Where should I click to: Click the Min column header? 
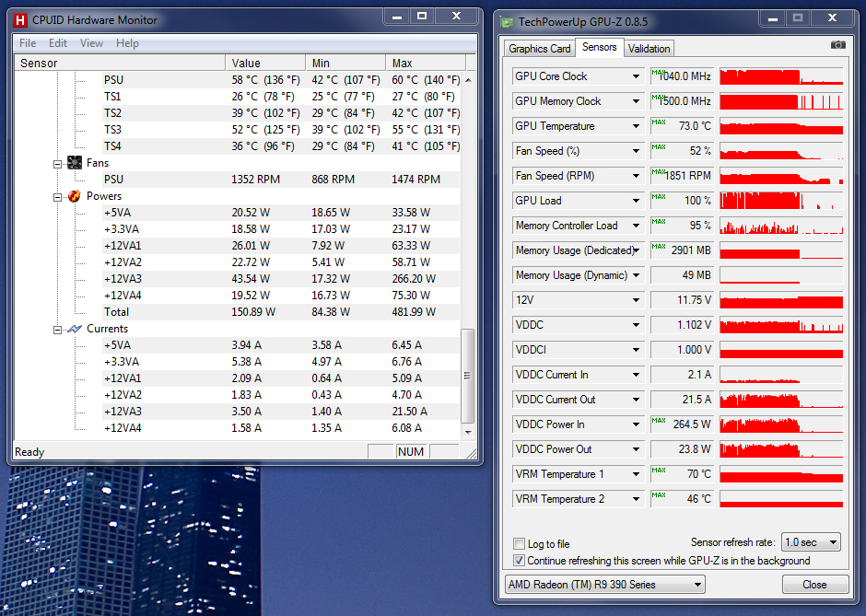point(345,63)
